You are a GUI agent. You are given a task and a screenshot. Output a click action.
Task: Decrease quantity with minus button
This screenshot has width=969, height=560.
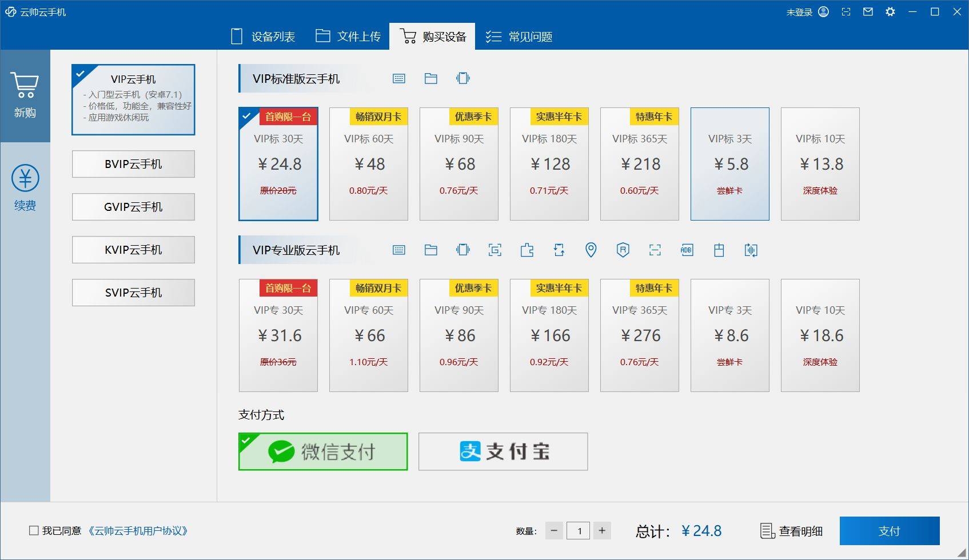pyautogui.click(x=554, y=531)
